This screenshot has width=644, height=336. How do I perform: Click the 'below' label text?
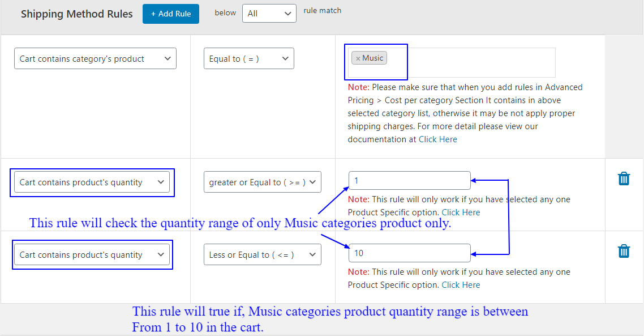click(225, 13)
